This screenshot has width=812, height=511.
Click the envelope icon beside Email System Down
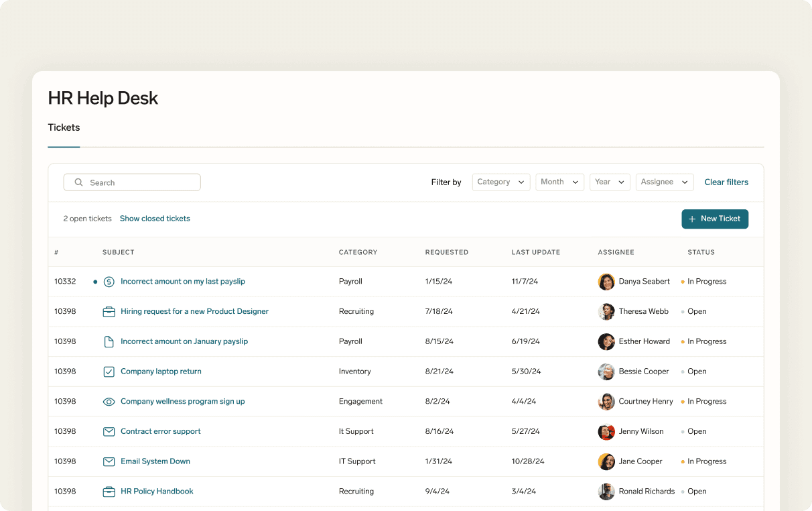click(109, 461)
